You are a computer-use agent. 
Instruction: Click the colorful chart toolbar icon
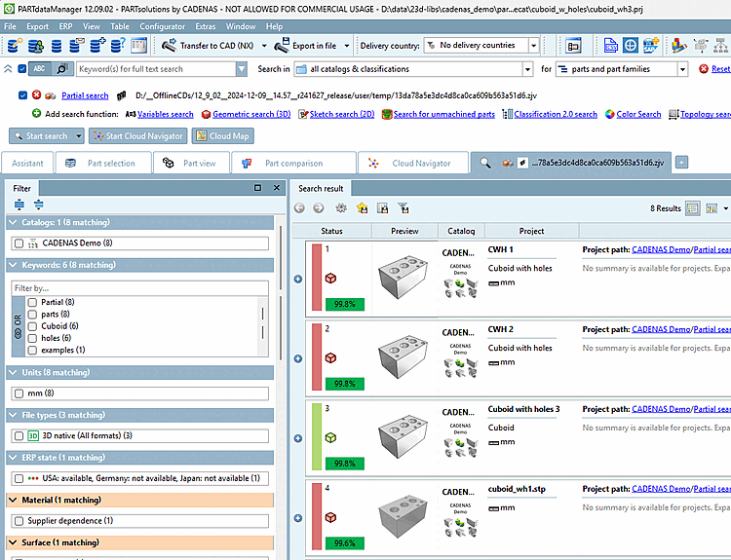pos(679,45)
